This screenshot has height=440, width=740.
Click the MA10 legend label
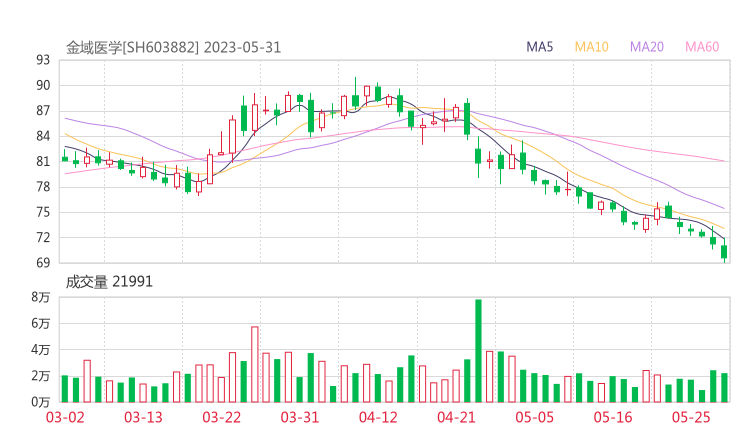click(x=591, y=47)
